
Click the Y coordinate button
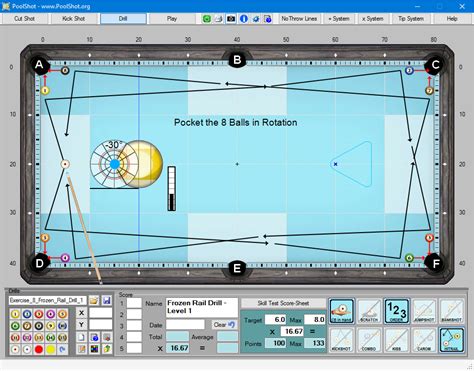82,324
